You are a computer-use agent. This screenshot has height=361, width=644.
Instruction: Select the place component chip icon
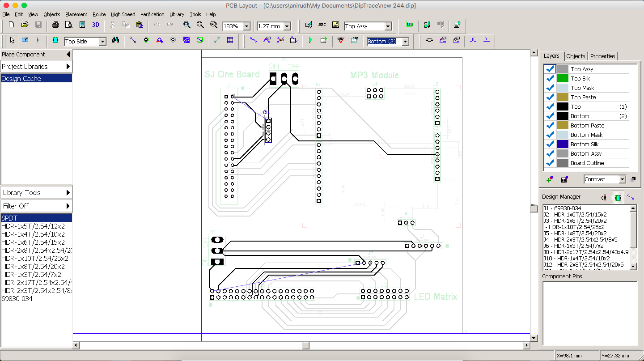[x=55, y=40]
